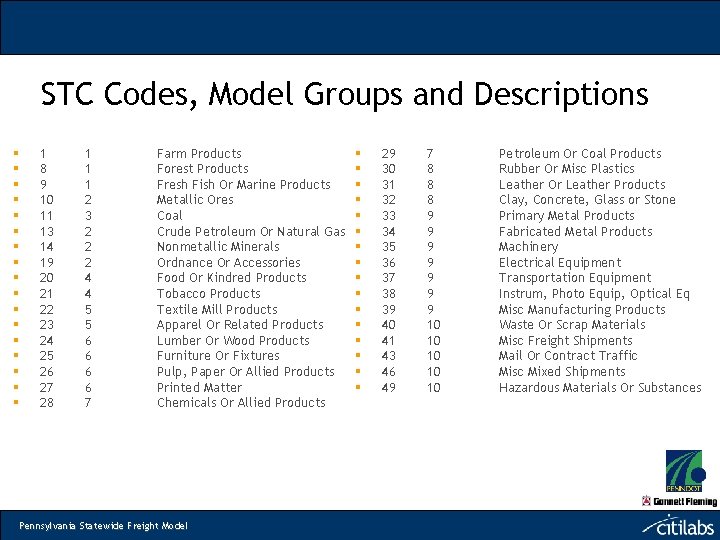Click 'Transportation Equipment'

575,278
